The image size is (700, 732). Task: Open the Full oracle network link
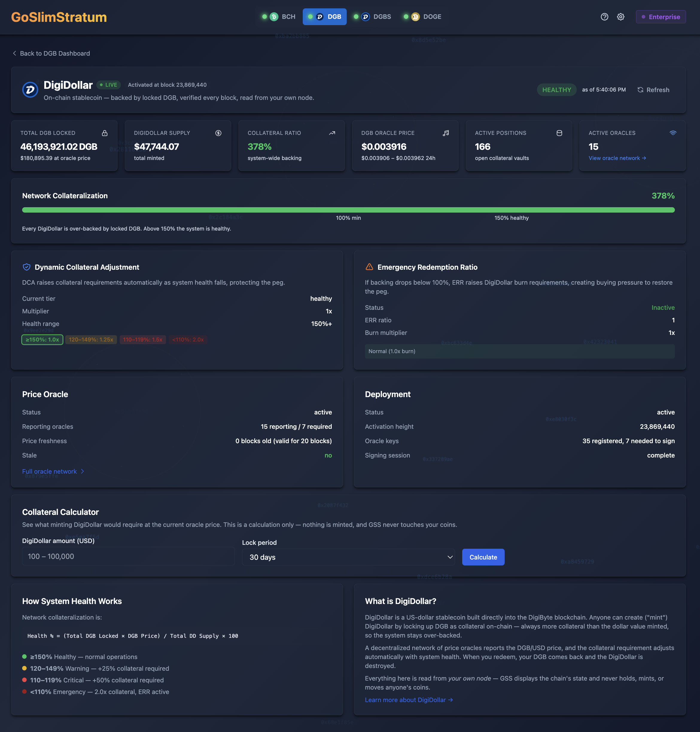click(x=53, y=471)
